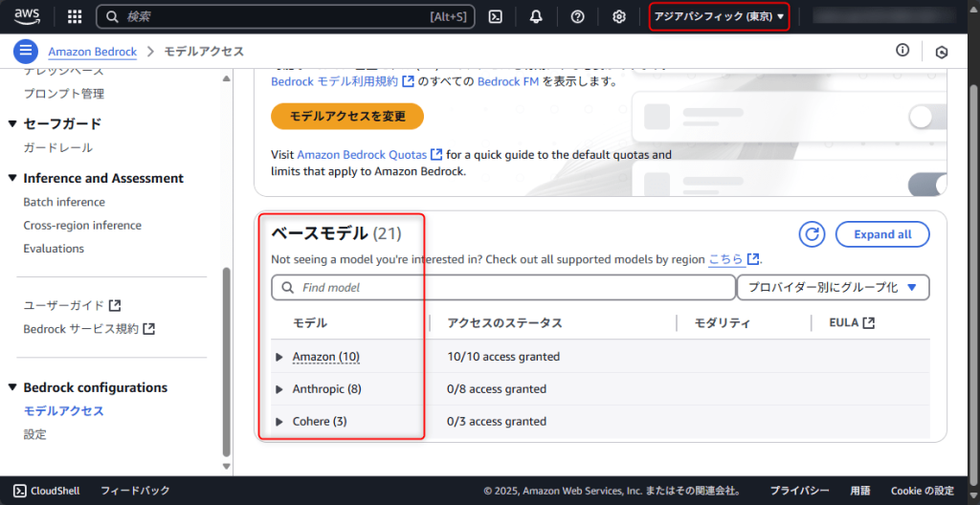The image size is (980, 505).
Task: Expand the Cohere (3) provider row
Action: point(279,422)
